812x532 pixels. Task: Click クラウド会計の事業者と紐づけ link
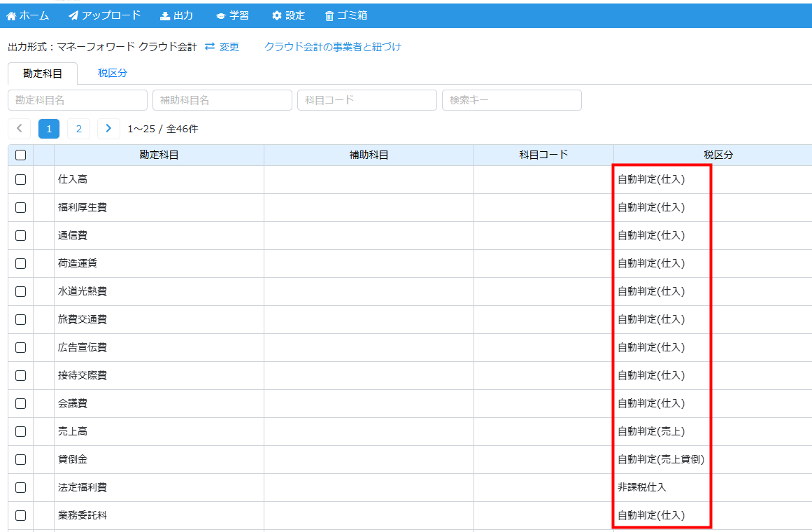click(x=333, y=47)
